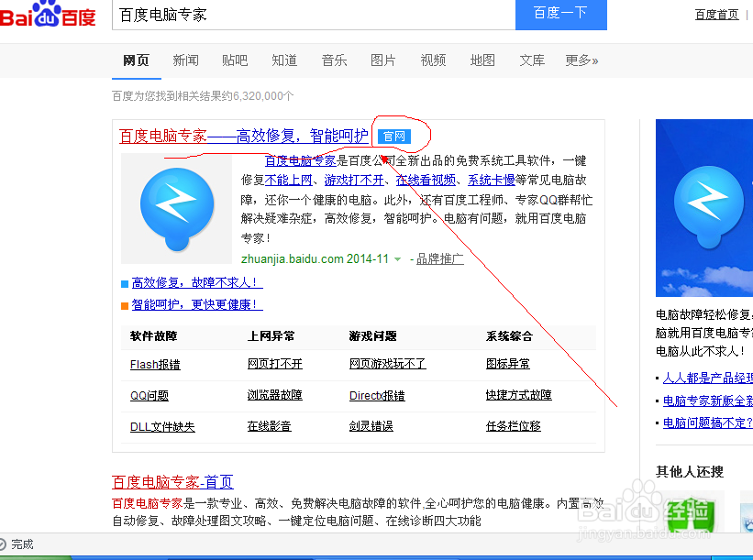The width and height of the screenshot is (753, 560).
Task: Open the QQ问题 link
Action: click(149, 396)
